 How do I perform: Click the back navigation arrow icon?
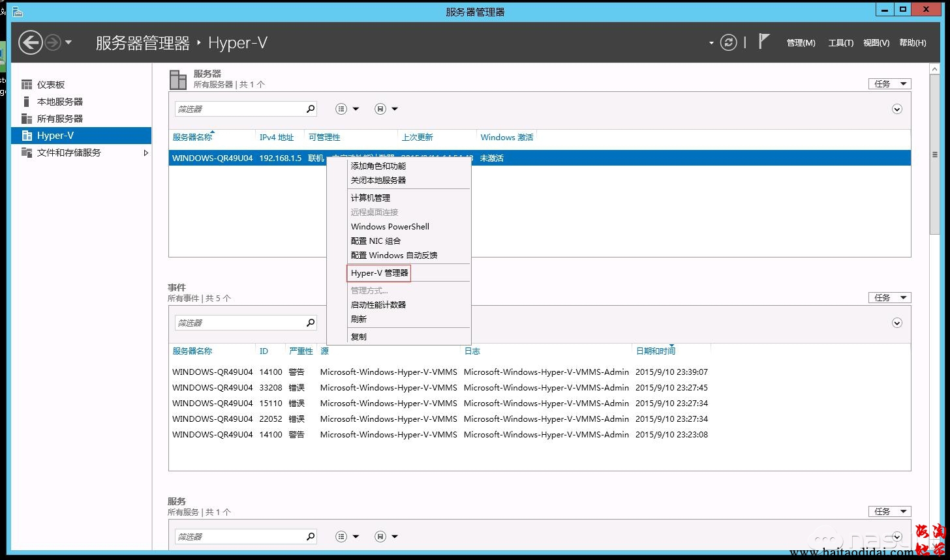30,43
